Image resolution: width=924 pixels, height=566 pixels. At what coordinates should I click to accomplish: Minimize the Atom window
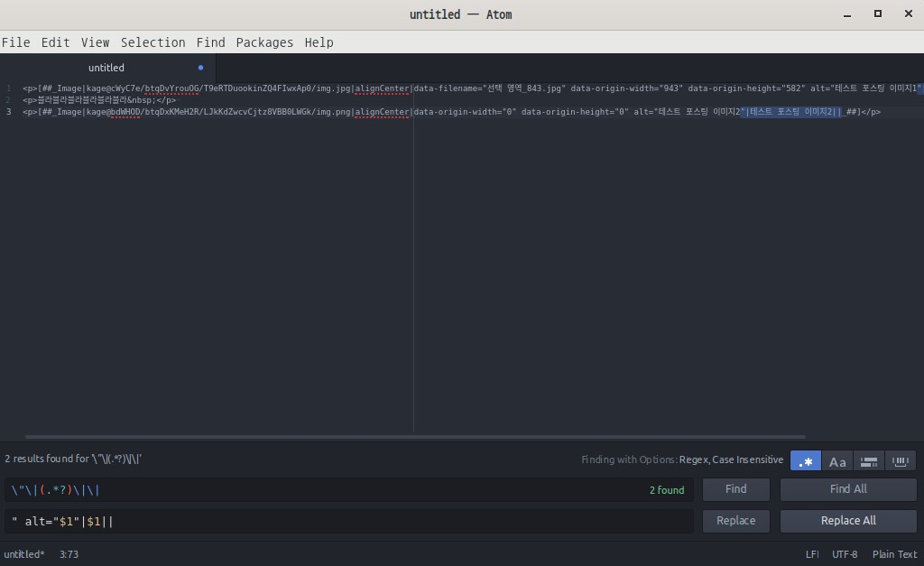pyautogui.click(x=846, y=14)
